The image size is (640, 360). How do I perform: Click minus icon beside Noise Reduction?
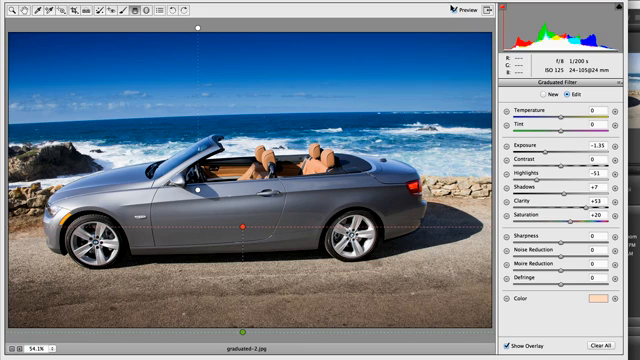coord(507,251)
